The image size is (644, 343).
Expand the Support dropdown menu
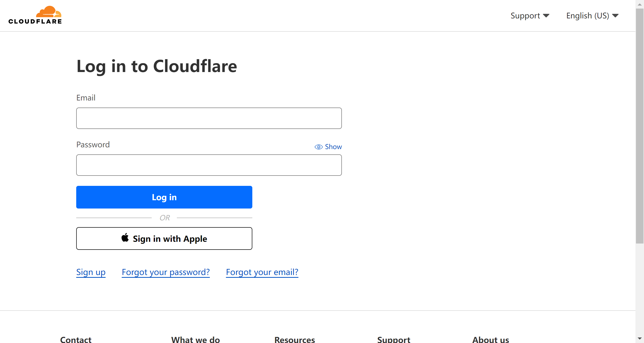pos(530,15)
